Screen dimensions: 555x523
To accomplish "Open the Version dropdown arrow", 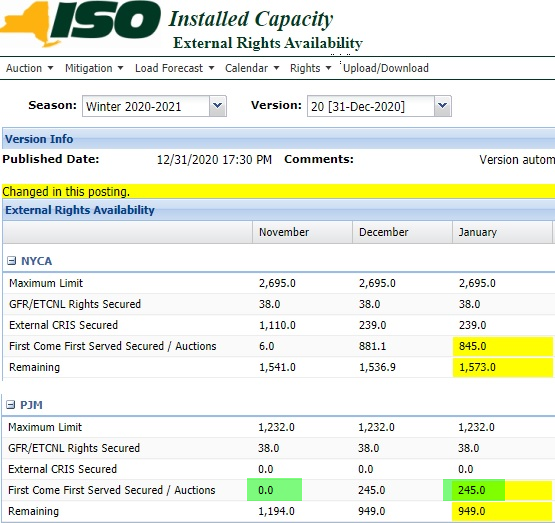I will [442, 106].
